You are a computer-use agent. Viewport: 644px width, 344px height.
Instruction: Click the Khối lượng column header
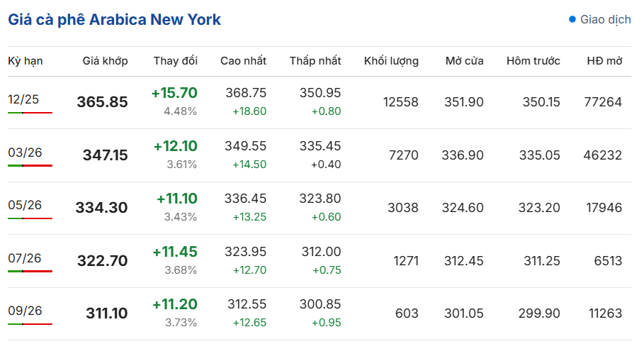(x=391, y=61)
